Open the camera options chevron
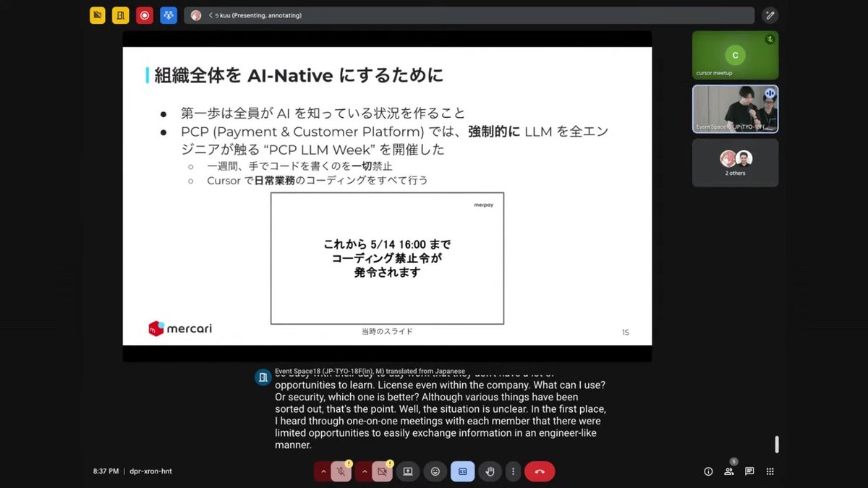868x488 pixels. coord(365,471)
